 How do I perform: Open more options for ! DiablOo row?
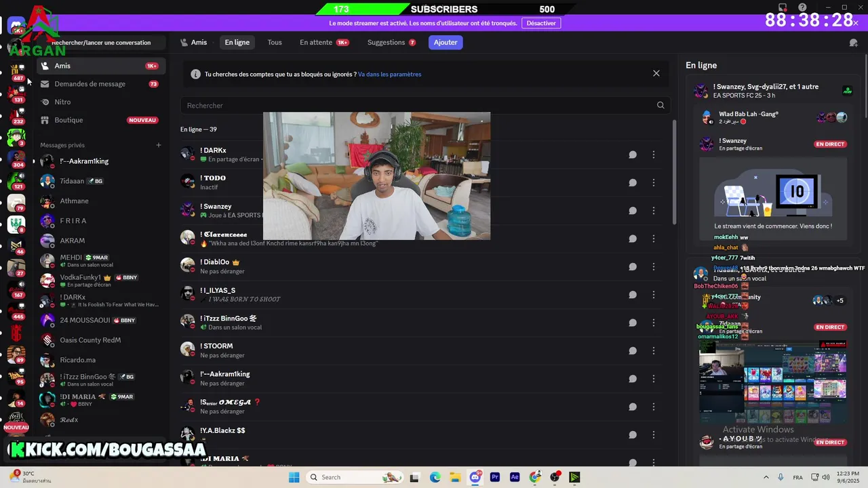click(x=654, y=266)
